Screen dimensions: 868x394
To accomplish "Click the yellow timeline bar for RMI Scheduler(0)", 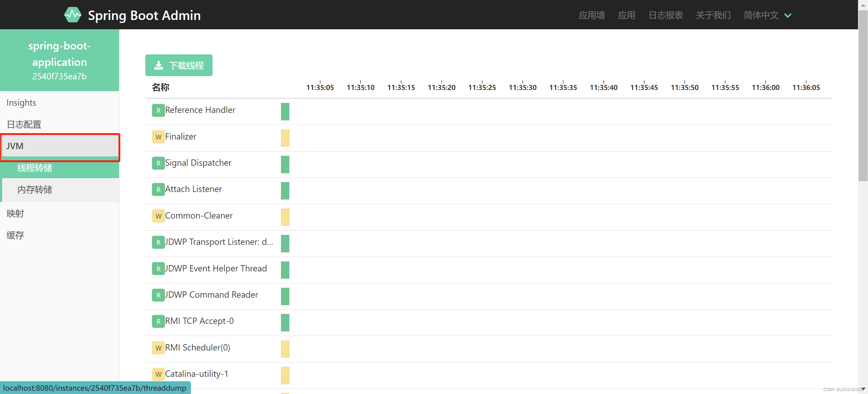I will 285,349.
